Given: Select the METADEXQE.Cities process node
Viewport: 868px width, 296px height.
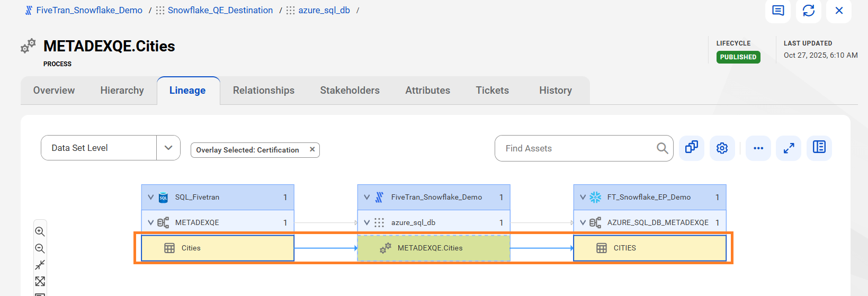Looking at the screenshot, I should (434, 248).
